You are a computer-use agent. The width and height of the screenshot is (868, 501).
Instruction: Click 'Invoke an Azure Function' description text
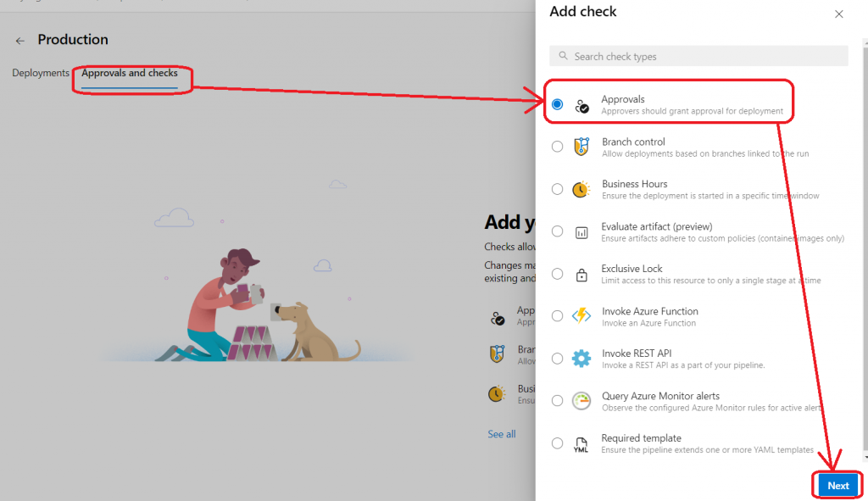point(648,323)
